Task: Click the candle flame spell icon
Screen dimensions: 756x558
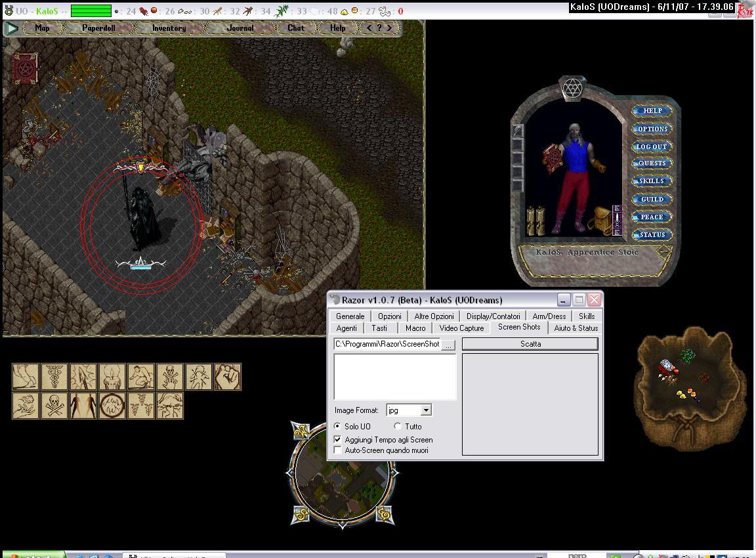Action: click(112, 376)
